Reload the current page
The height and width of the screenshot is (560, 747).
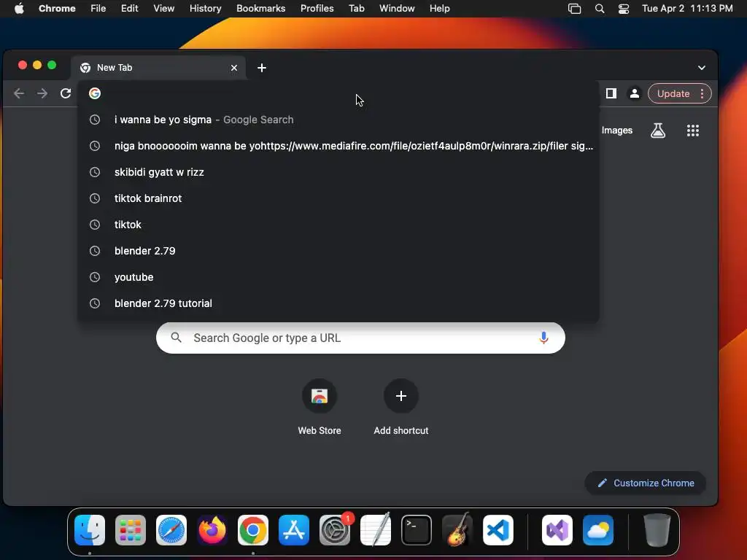66,93
